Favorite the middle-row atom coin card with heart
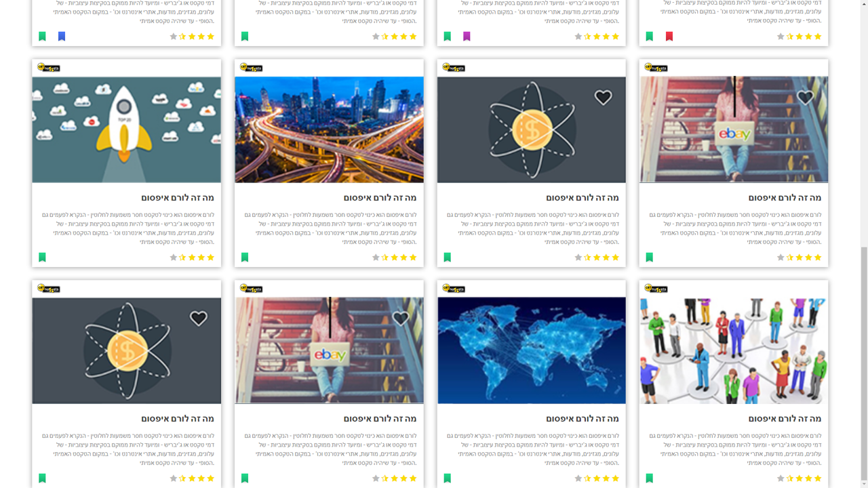This screenshot has width=868, height=488. point(603,98)
